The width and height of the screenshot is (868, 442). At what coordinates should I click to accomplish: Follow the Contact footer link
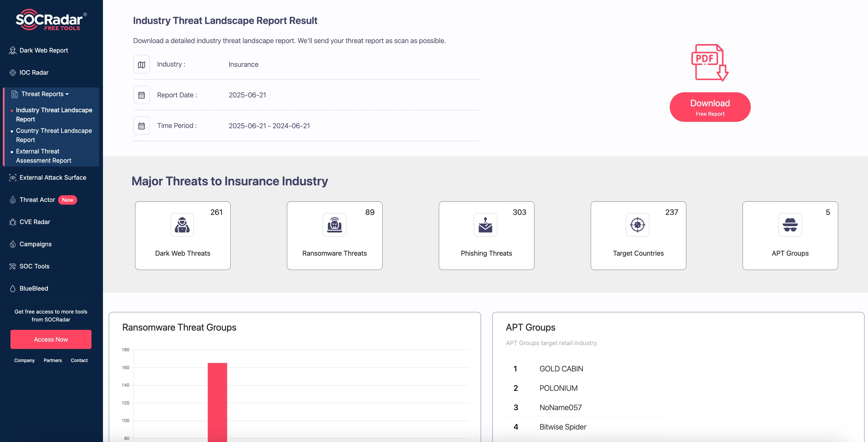79,360
